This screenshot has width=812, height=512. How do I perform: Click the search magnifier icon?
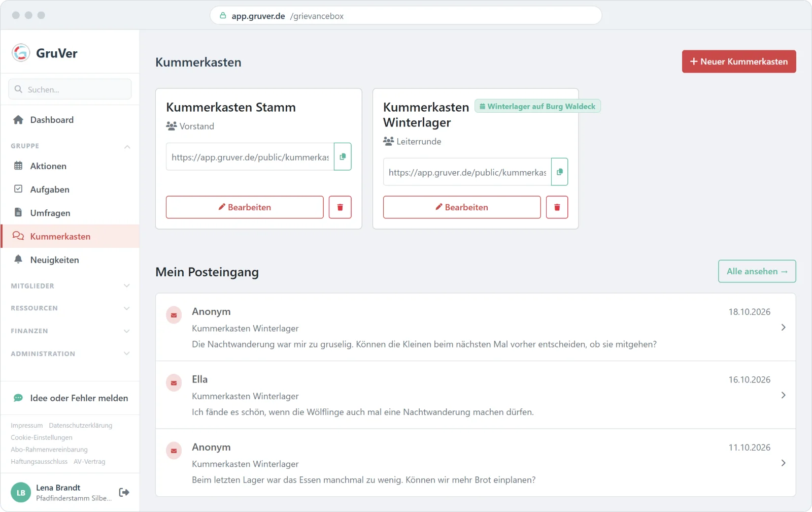(x=18, y=89)
